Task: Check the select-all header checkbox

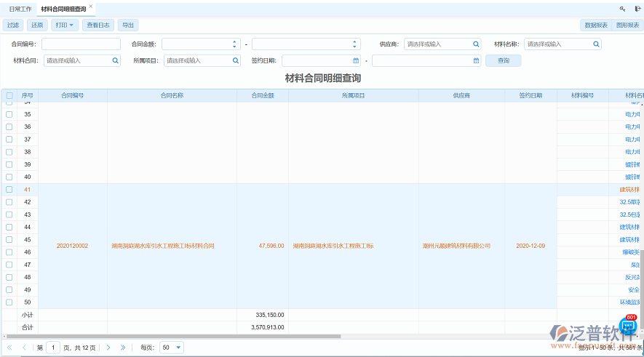Action: click(9, 95)
